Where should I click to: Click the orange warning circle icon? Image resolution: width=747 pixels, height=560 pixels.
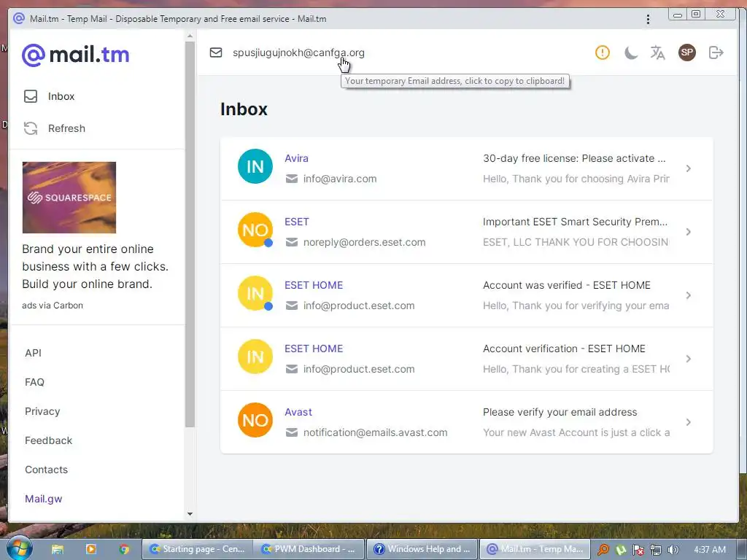pyautogui.click(x=602, y=52)
